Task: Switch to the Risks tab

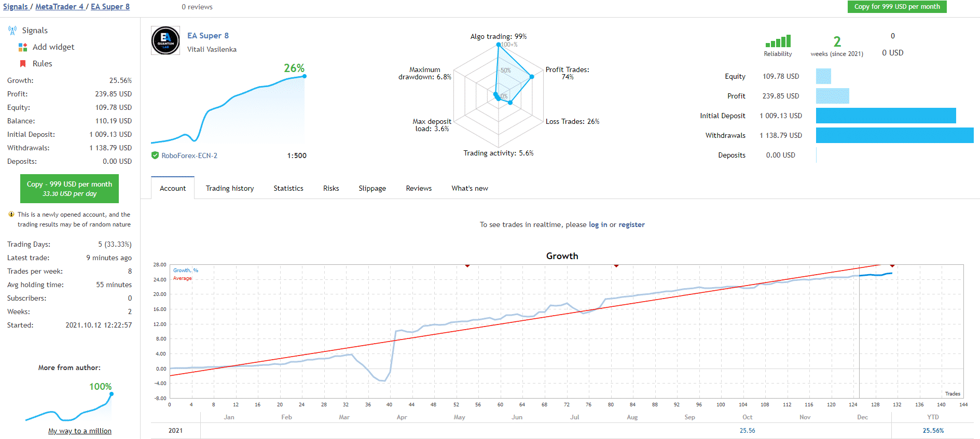Action: coord(331,188)
